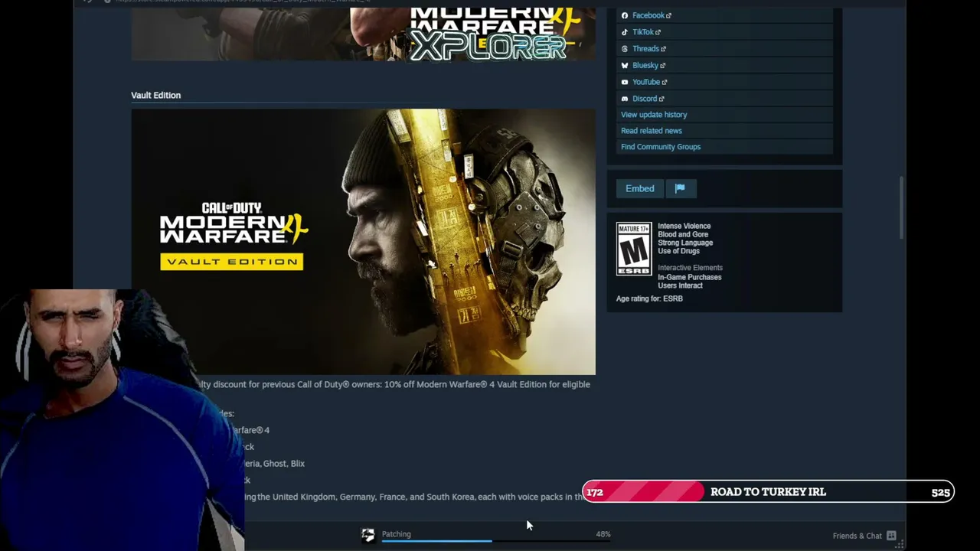
Task: Open the Discord link
Action: tap(648, 99)
